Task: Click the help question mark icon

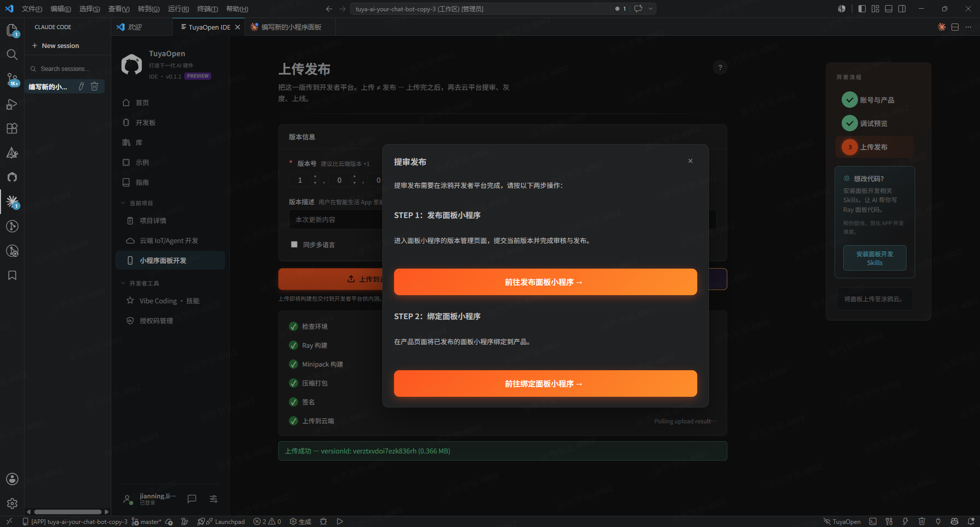Action: tap(720, 67)
